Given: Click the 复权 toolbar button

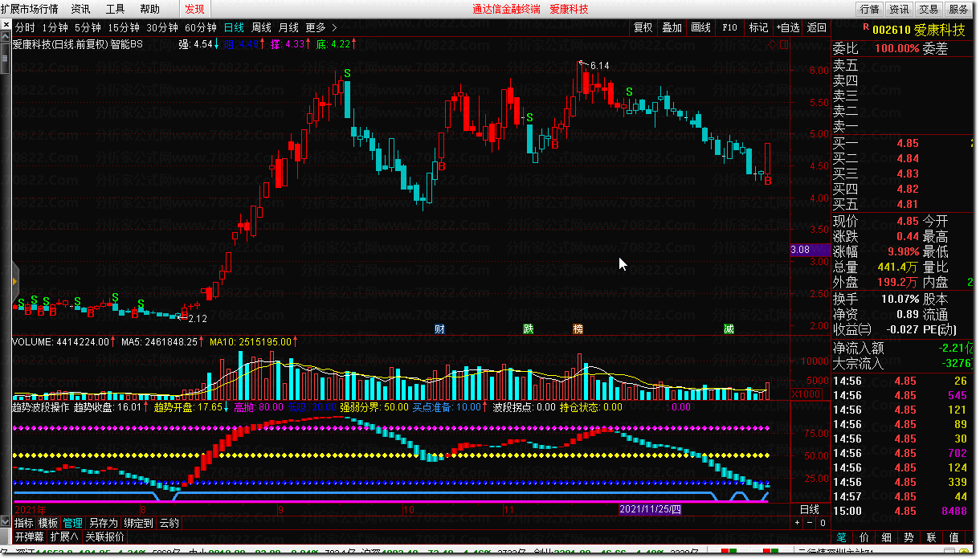Looking at the screenshot, I should pyautogui.click(x=643, y=27).
